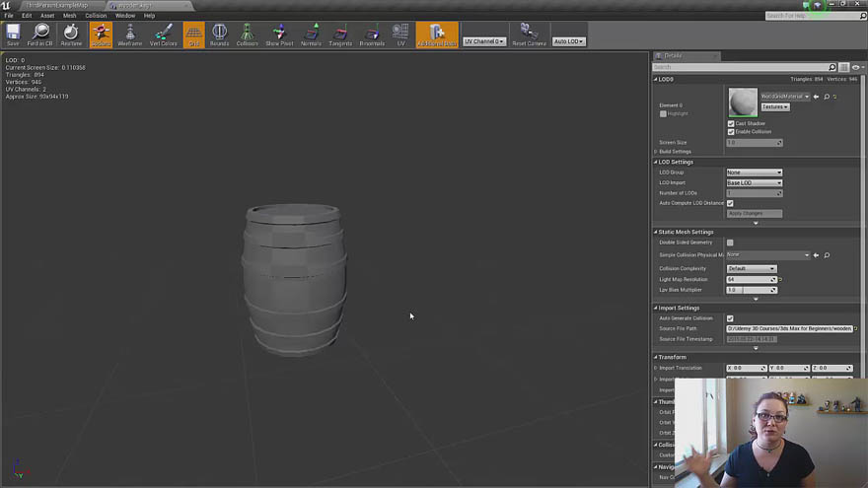Screen dimensions: 868x488
Task: Enable Double Sided Geometry checkbox
Action: tap(730, 243)
